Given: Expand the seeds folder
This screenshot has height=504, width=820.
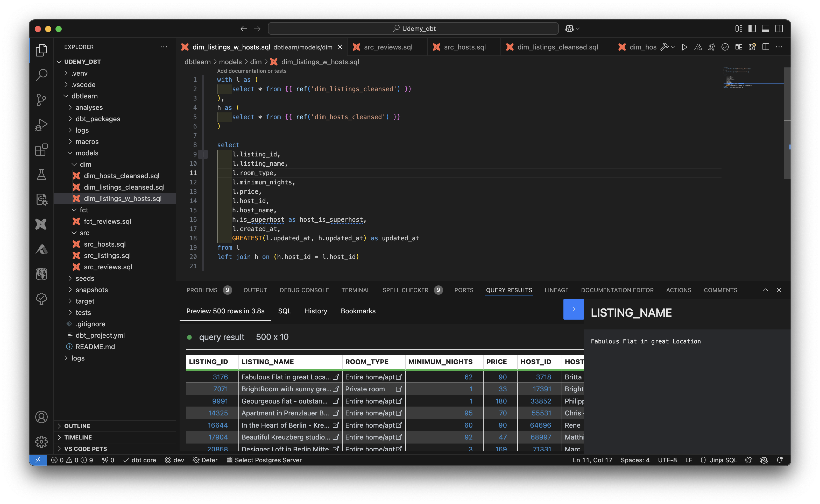Looking at the screenshot, I should (x=85, y=278).
